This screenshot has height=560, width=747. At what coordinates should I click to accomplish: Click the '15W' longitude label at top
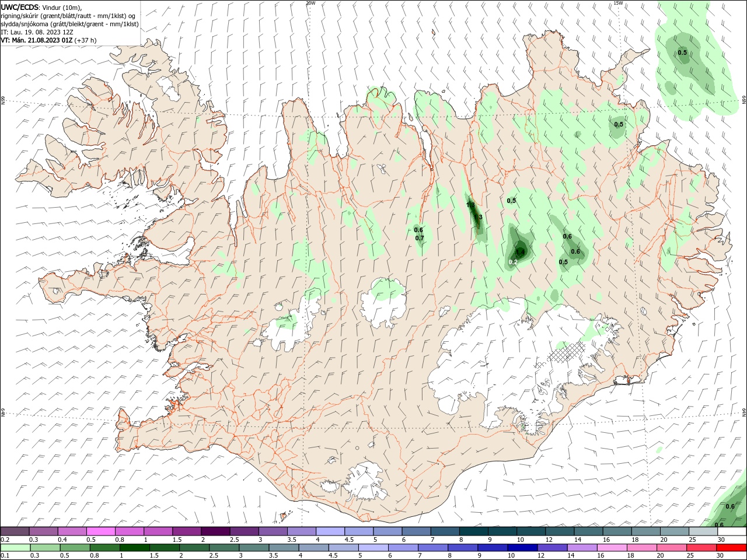618,3
